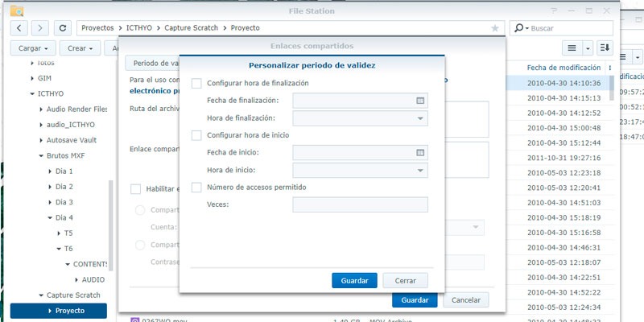Refresh the current folder listing
The height and width of the screenshot is (322, 644).
tap(63, 28)
